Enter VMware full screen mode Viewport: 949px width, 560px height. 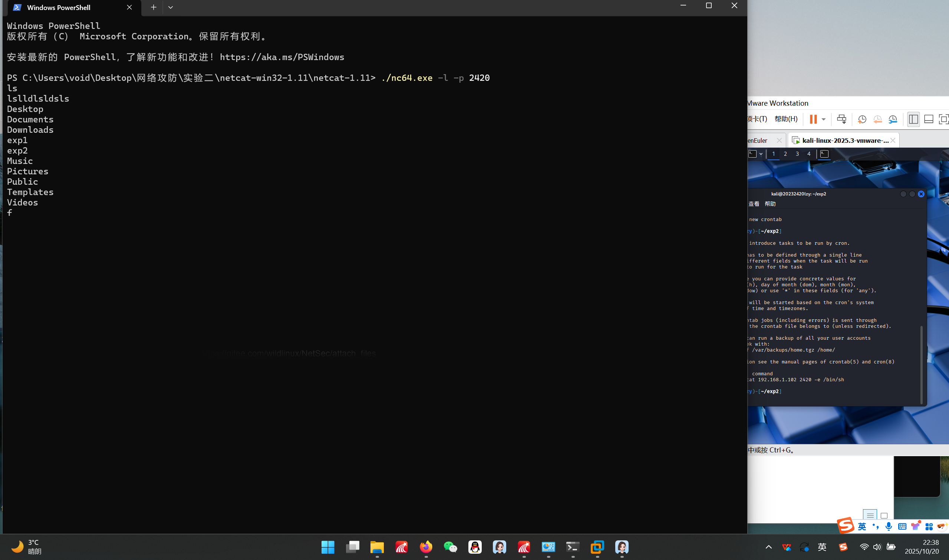(943, 119)
